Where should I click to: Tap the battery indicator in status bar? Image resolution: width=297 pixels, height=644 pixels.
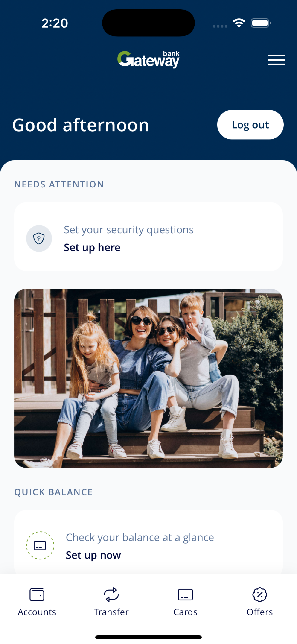tap(261, 23)
